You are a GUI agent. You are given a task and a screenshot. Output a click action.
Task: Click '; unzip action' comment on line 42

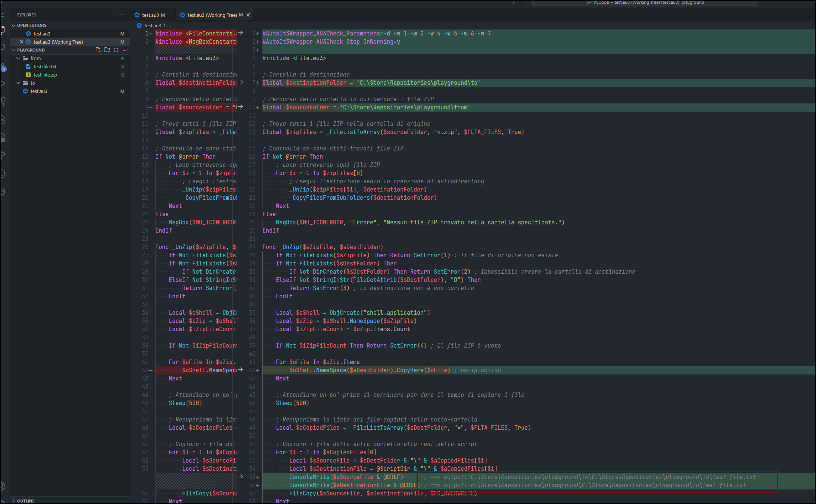pyautogui.click(x=477, y=370)
